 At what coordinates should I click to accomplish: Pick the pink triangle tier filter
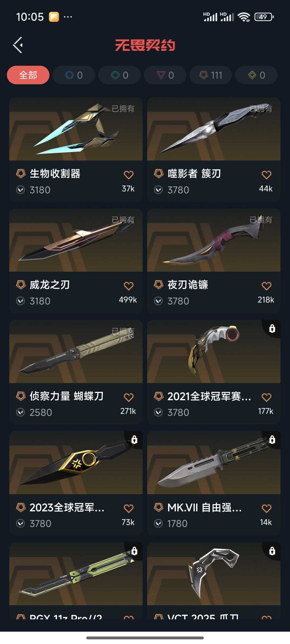pyautogui.click(x=165, y=75)
